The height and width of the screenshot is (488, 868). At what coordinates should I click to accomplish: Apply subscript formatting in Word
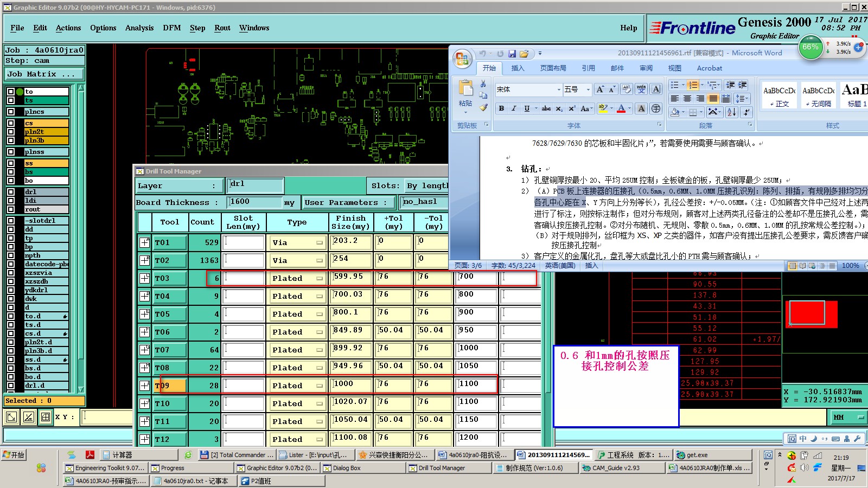pos(559,108)
